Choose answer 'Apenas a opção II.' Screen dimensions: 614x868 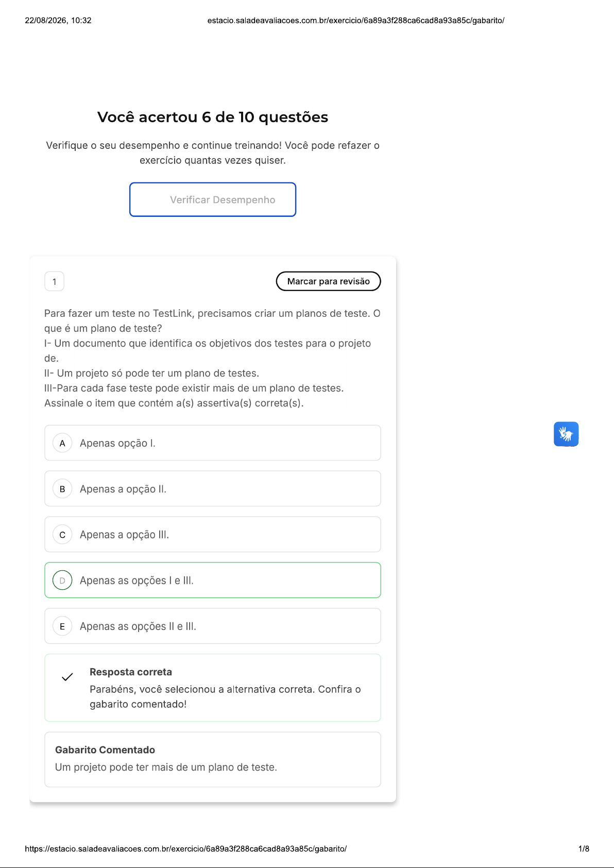click(213, 489)
